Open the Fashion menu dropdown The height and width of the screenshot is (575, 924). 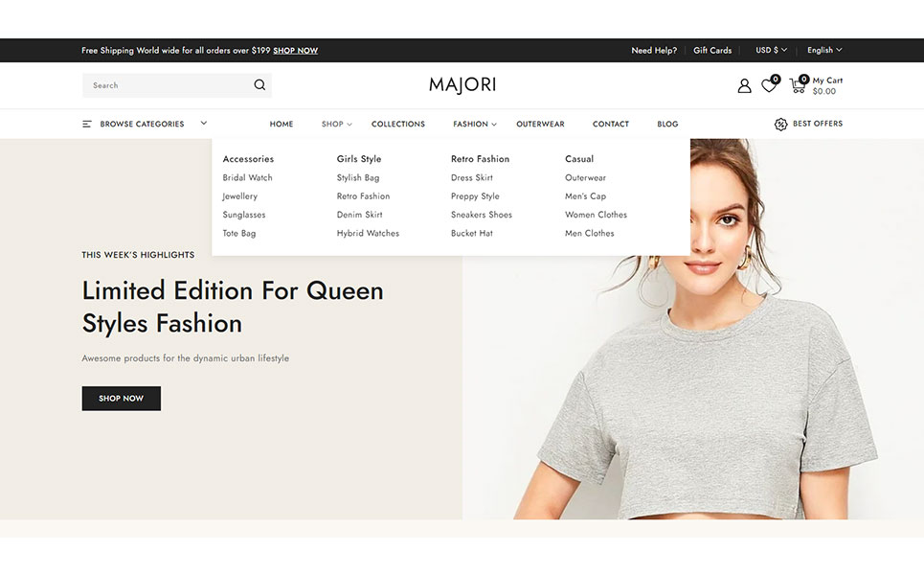475,124
